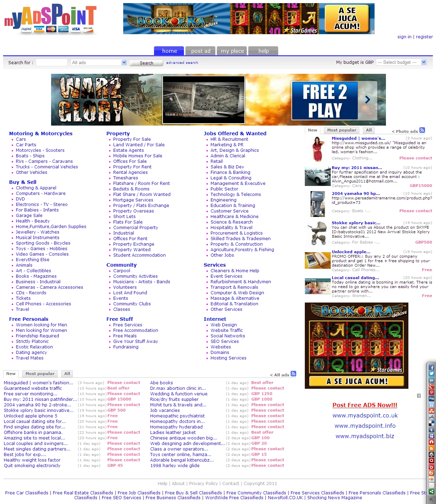Screen dimensions: 436x504
Task: Open the Select budget dropdown
Action: tap(401, 62)
